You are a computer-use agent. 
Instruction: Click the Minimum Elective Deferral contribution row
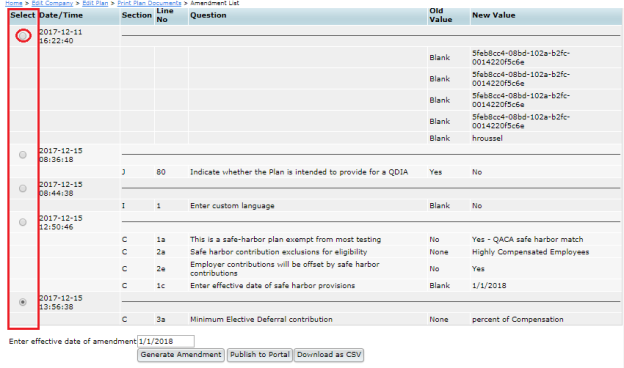pyautogui.click(x=261, y=319)
